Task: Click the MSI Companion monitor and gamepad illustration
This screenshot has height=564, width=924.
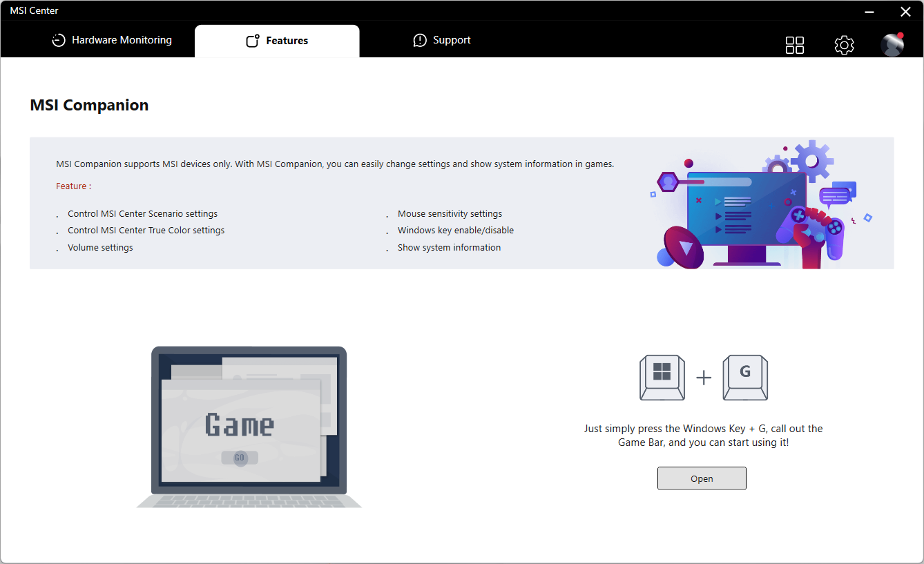Action: pyautogui.click(x=762, y=203)
